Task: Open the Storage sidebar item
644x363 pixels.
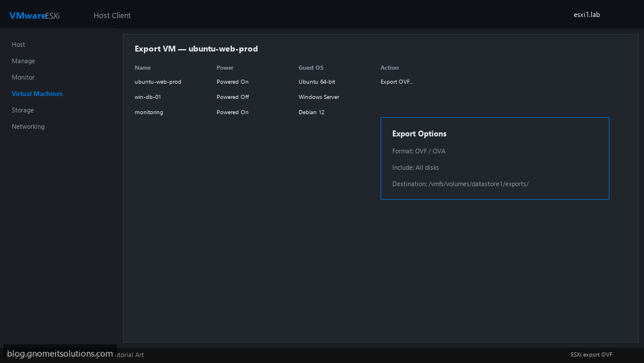Action: [x=23, y=110]
